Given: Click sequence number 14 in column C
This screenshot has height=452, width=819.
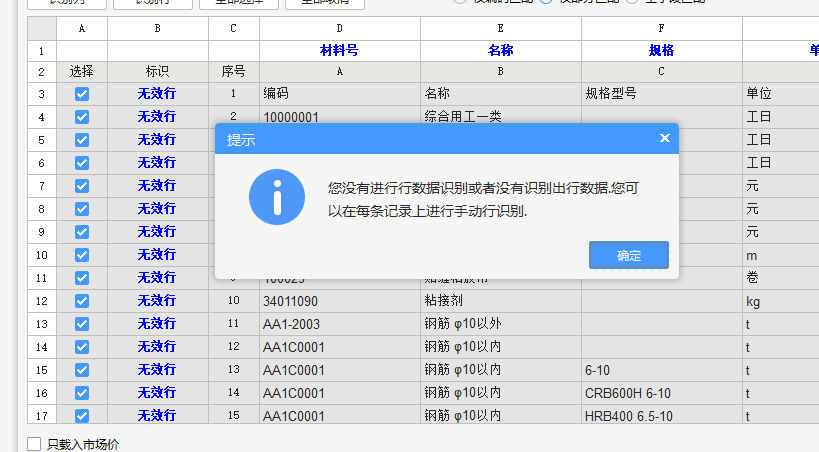Looking at the screenshot, I should click(x=233, y=393).
